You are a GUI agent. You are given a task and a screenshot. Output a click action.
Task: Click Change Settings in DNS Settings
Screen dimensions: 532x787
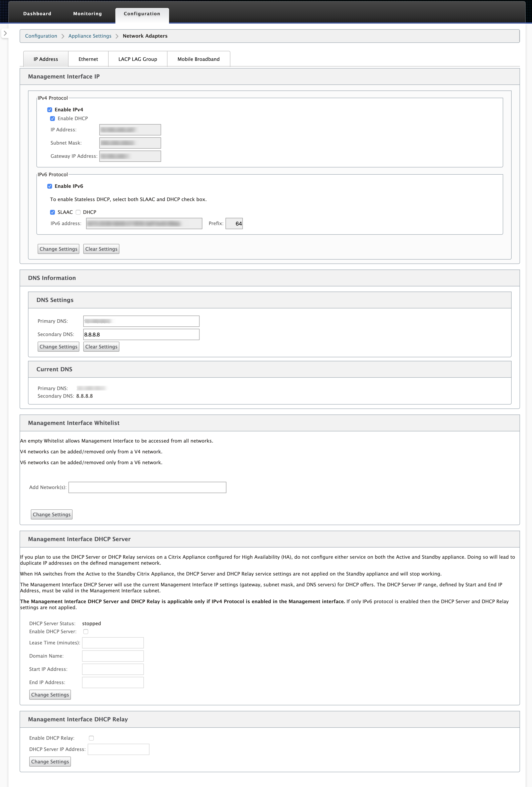pos(58,347)
